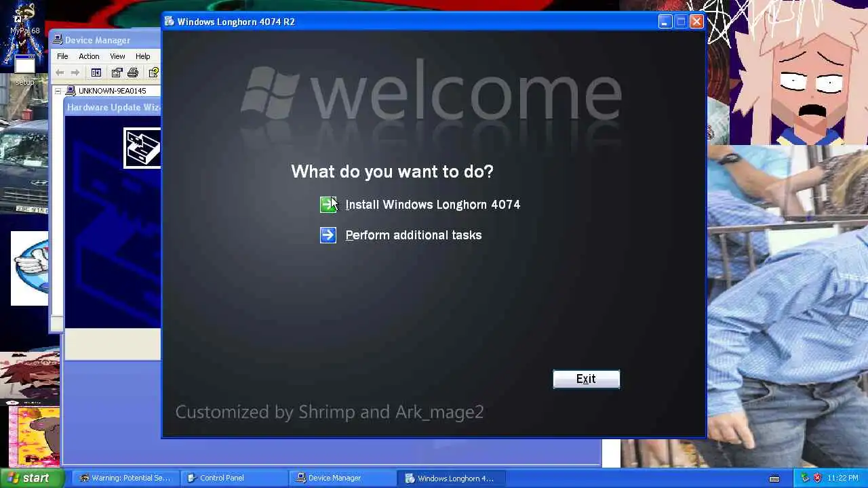Open Perform additional tasks link

(x=414, y=235)
